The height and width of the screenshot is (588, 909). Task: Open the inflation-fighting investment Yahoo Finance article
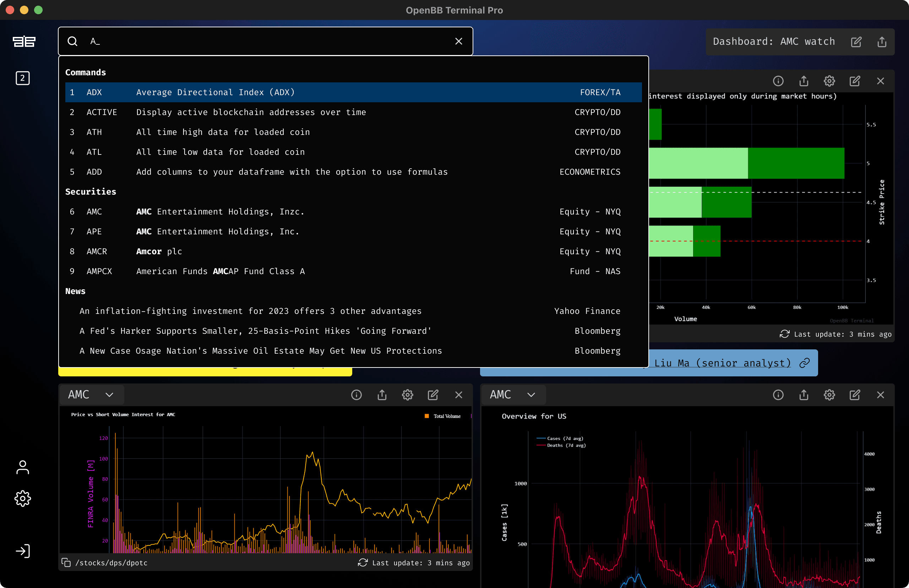353,311
